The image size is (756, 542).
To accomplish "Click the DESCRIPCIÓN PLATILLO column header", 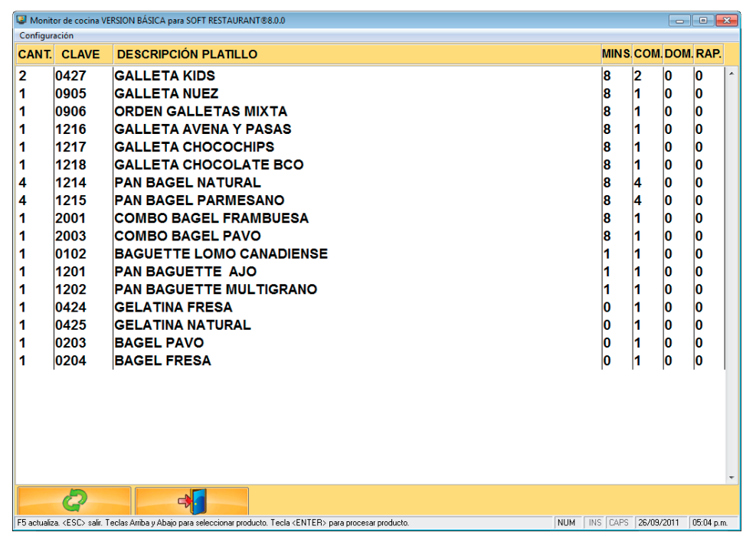I will coord(186,54).
